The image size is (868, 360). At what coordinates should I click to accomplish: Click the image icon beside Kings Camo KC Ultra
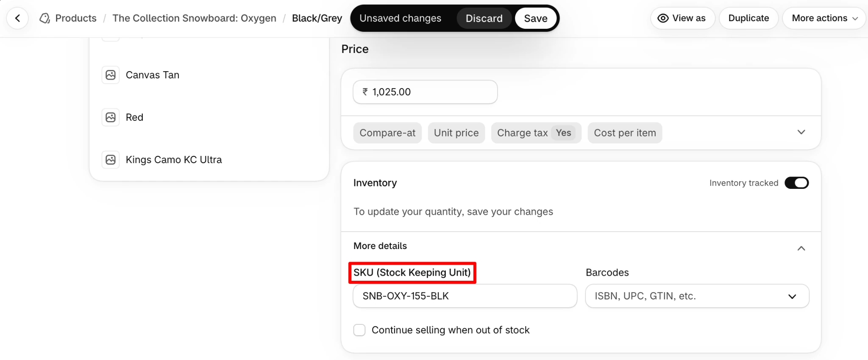(x=111, y=160)
